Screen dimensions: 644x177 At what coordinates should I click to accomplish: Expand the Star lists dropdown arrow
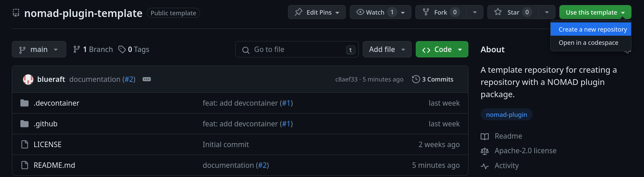pyautogui.click(x=547, y=12)
